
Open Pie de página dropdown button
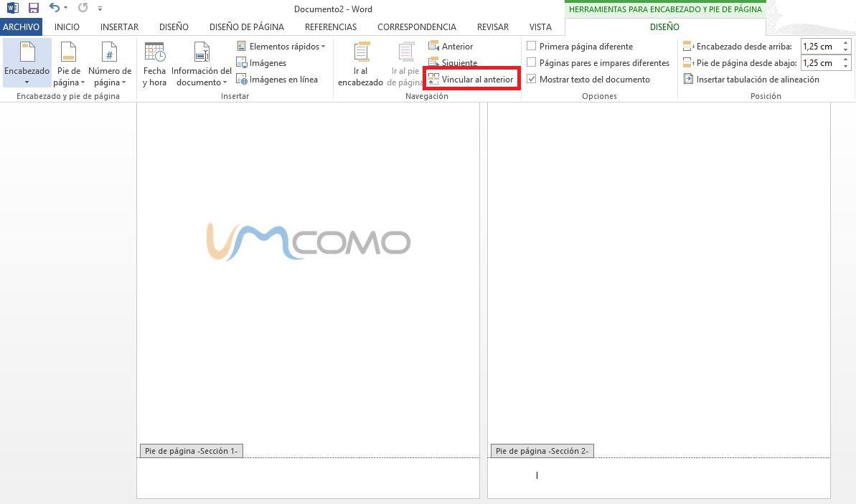pyautogui.click(x=68, y=65)
